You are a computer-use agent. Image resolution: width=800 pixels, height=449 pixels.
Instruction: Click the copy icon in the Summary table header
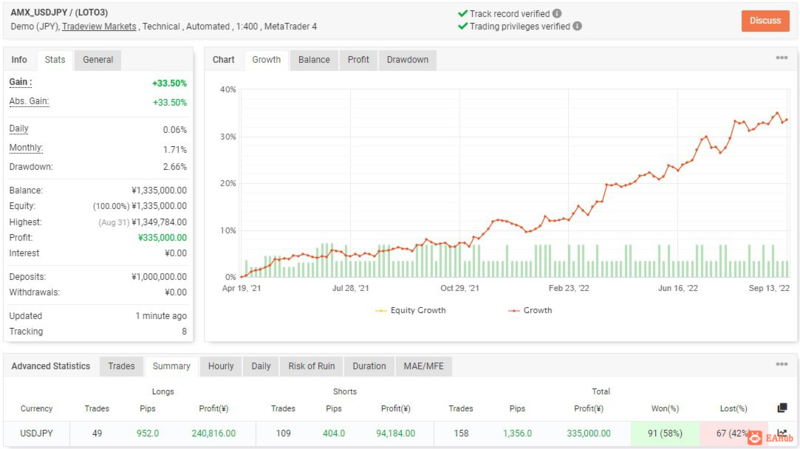click(782, 408)
